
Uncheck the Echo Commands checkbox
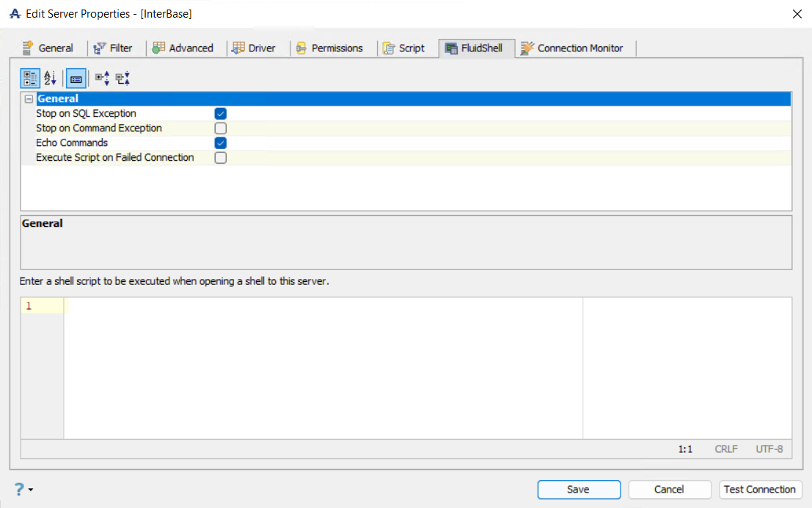(221, 143)
